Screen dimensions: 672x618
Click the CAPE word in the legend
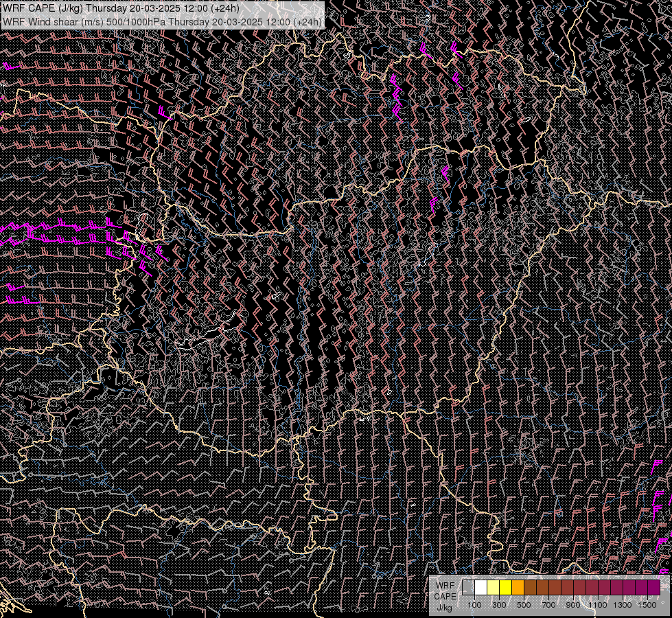445,597
